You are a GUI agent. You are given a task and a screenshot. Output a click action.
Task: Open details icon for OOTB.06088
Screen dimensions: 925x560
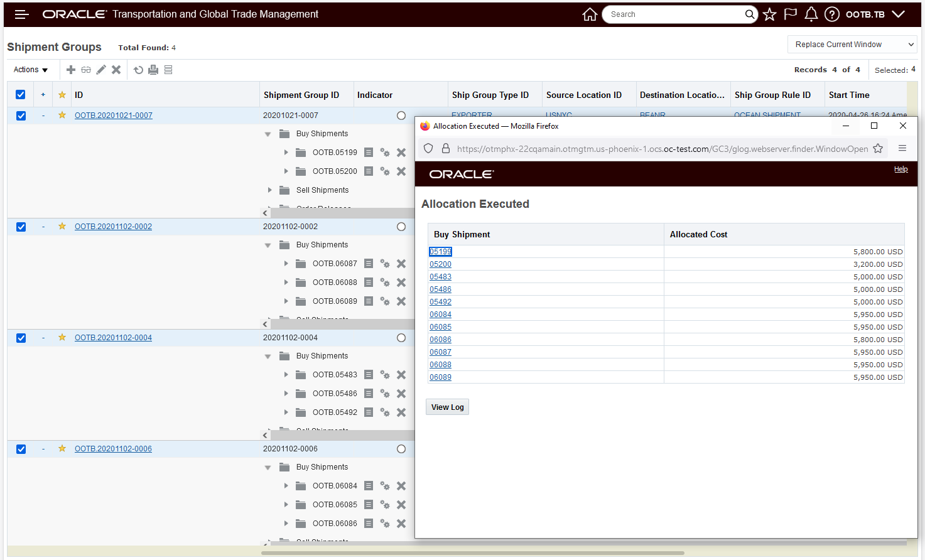coord(369,283)
